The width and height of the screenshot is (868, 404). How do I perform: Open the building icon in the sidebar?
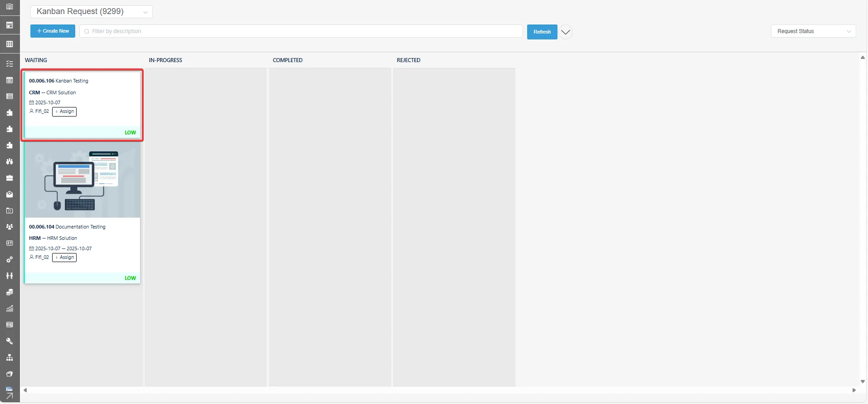point(10,7)
